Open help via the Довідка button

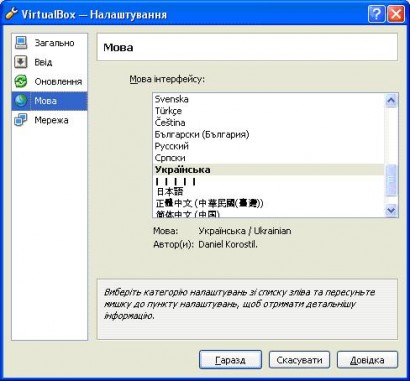point(367,360)
